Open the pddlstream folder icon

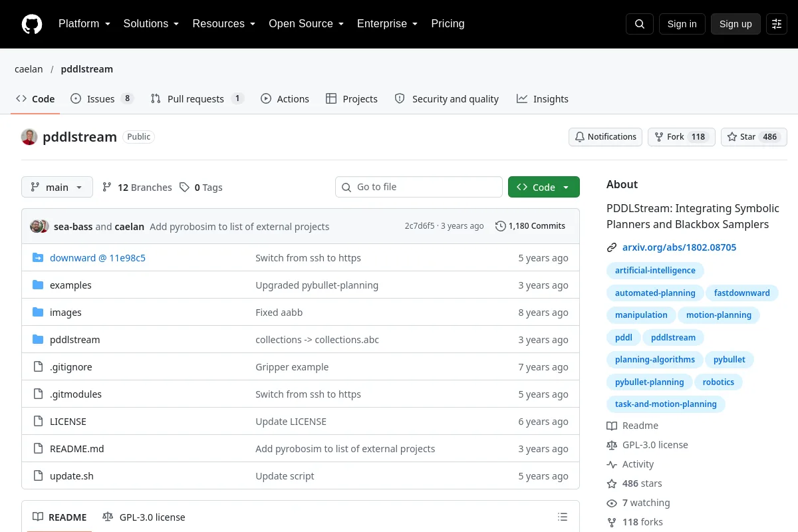pyautogui.click(x=38, y=340)
